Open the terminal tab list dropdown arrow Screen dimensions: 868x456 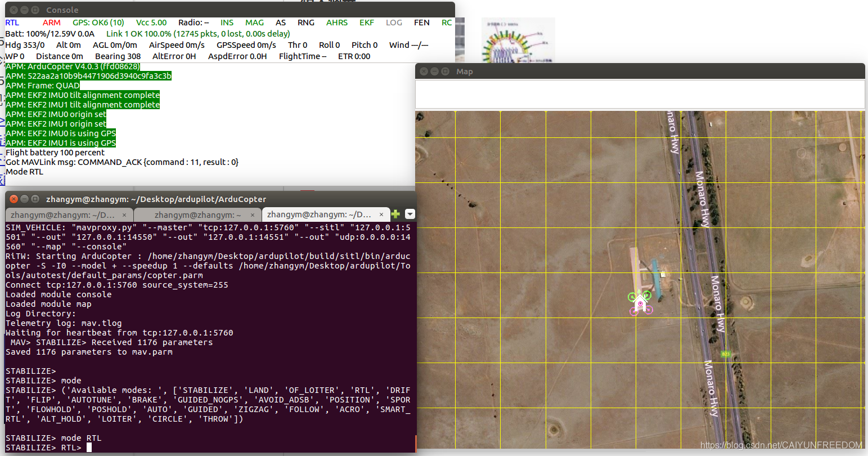coord(410,214)
